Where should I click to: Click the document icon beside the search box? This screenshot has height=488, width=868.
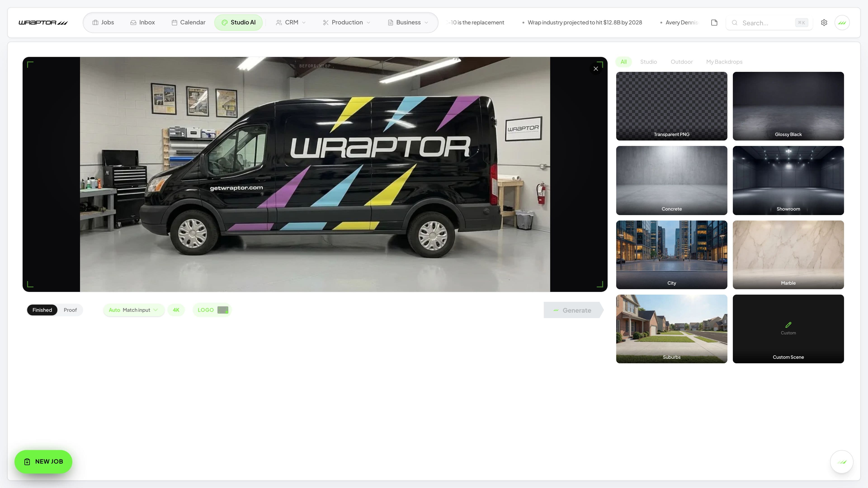click(714, 23)
